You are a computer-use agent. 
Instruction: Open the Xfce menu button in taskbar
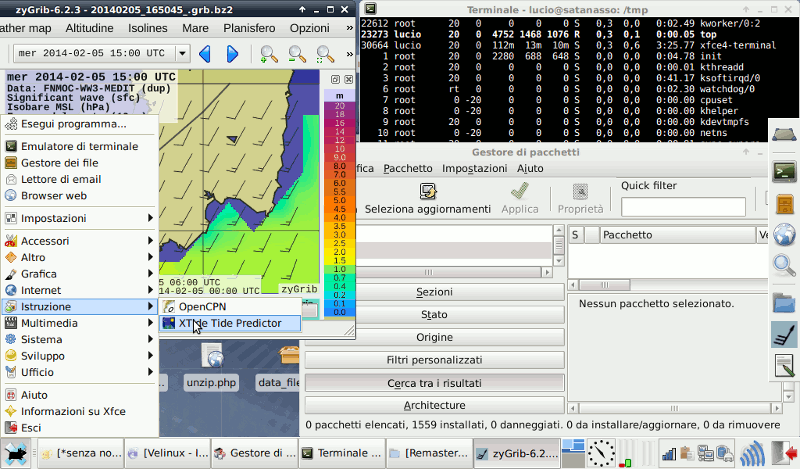pyautogui.click(x=16, y=453)
